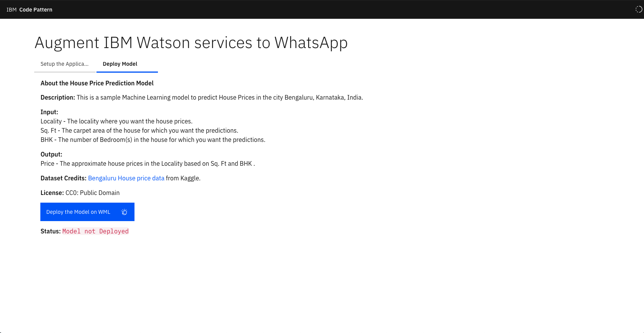Click the IBM Code Pattern header title
Image resolution: width=644 pixels, height=333 pixels.
click(29, 10)
